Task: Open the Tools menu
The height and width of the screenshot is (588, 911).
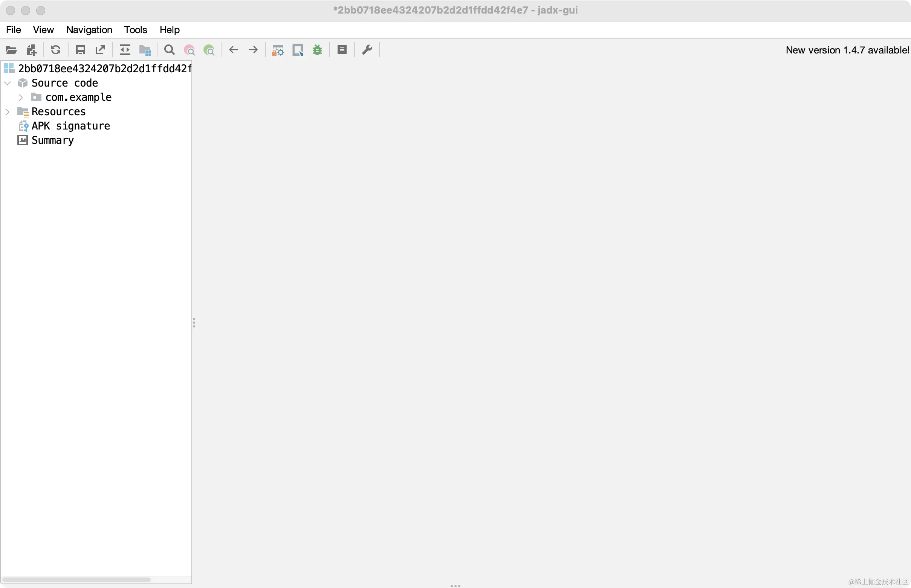Action: coord(135,30)
